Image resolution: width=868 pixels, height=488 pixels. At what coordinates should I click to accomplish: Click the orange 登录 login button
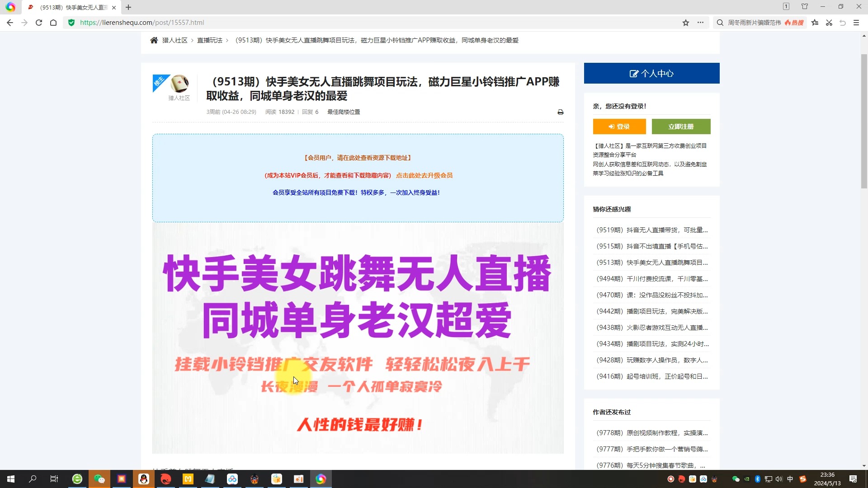(619, 127)
